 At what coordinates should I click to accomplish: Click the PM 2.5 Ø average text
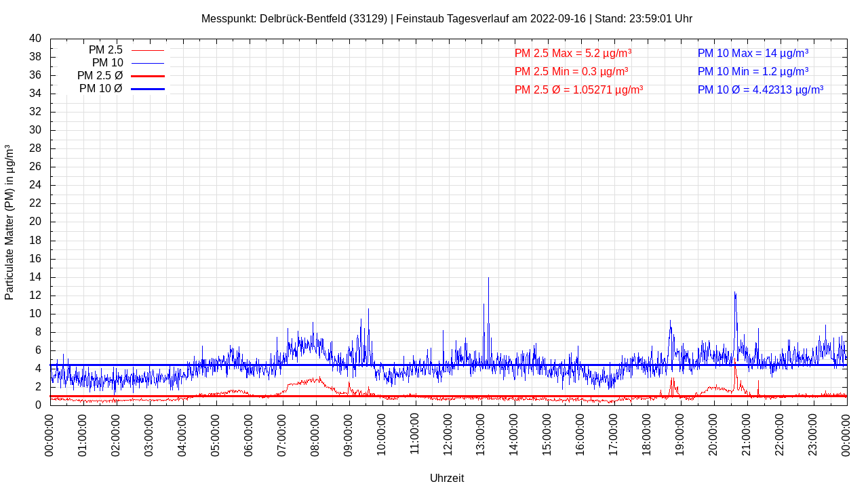click(x=578, y=89)
